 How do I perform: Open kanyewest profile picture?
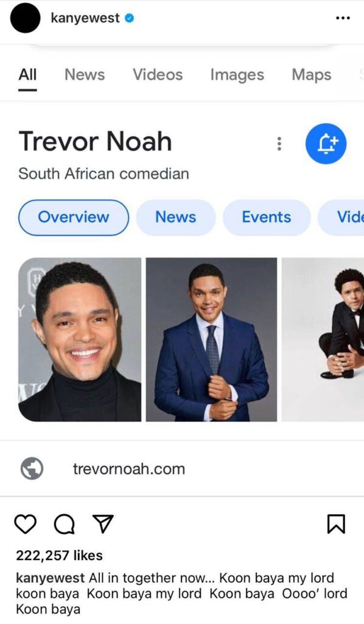tap(25, 18)
